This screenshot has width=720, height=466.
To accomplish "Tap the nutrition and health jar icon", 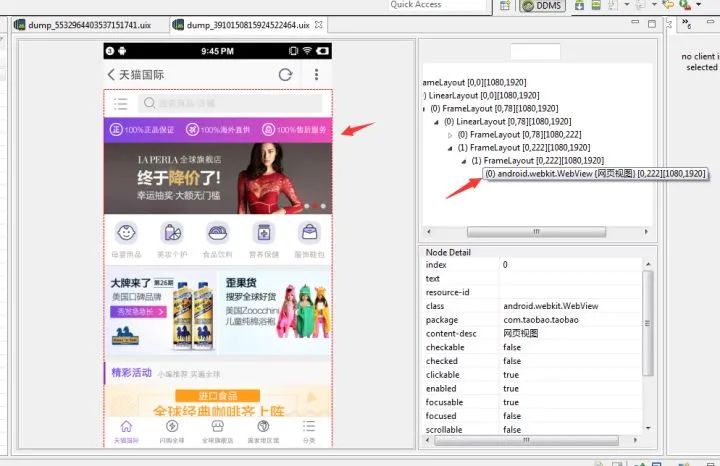I will [264, 233].
